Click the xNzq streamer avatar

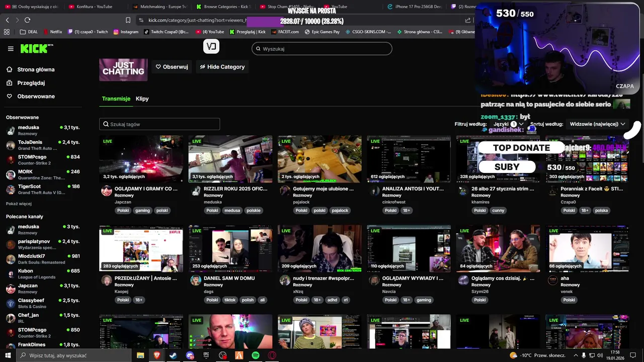click(285, 280)
